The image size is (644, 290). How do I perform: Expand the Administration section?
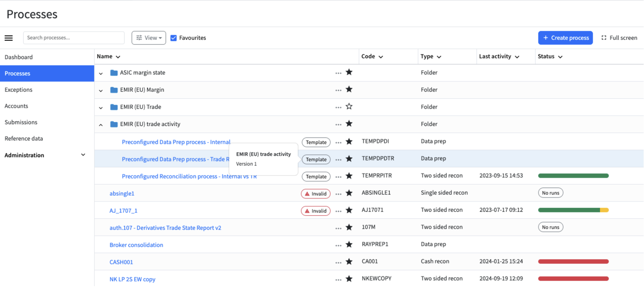click(x=83, y=155)
